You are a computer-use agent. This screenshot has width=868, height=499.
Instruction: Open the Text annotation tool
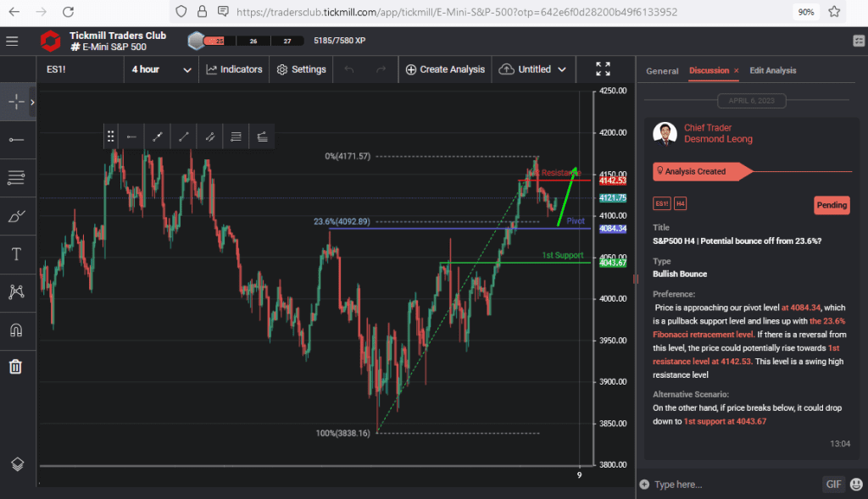(x=17, y=254)
